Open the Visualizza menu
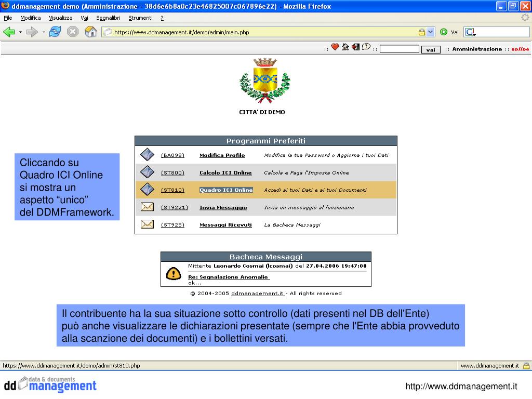 coord(60,18)
